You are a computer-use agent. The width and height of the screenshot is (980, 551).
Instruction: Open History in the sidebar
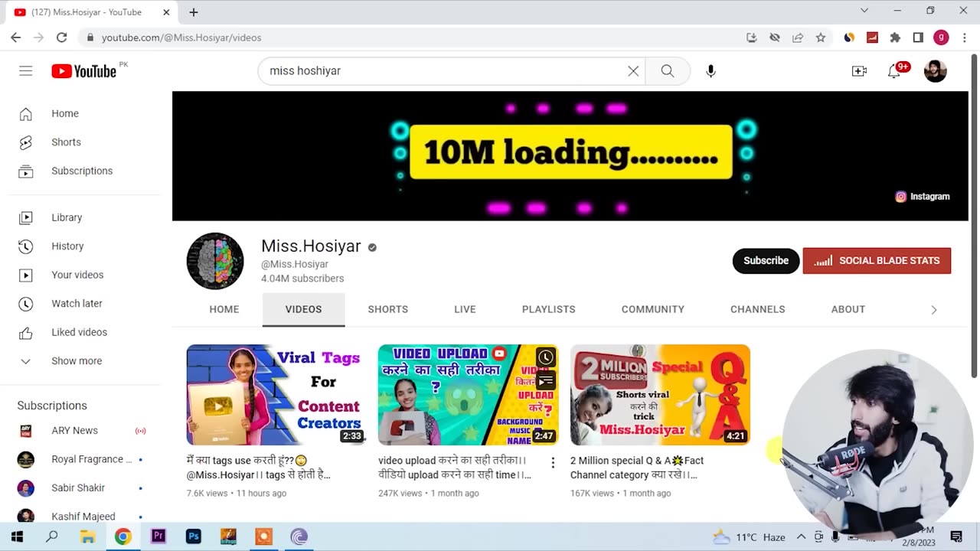(84, 246)
